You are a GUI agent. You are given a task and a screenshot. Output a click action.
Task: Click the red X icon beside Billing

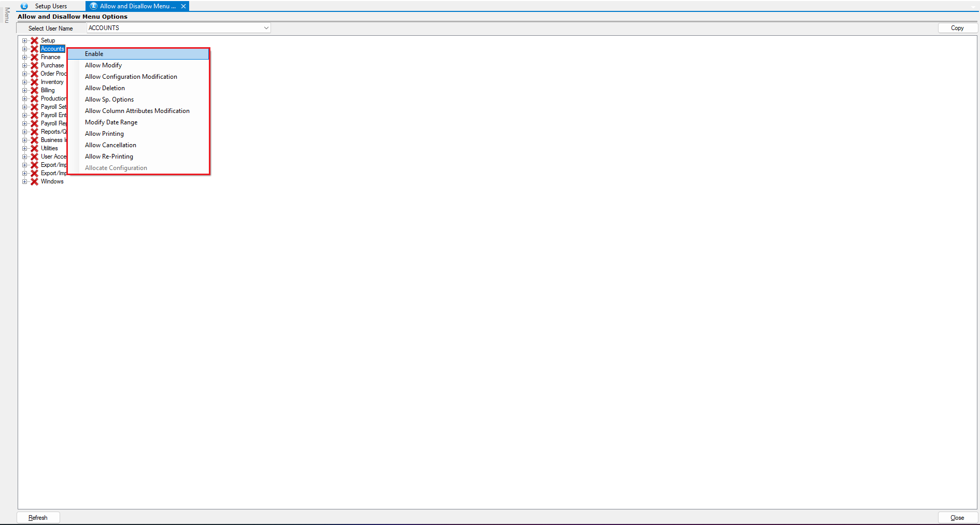[x=34, y=90]
